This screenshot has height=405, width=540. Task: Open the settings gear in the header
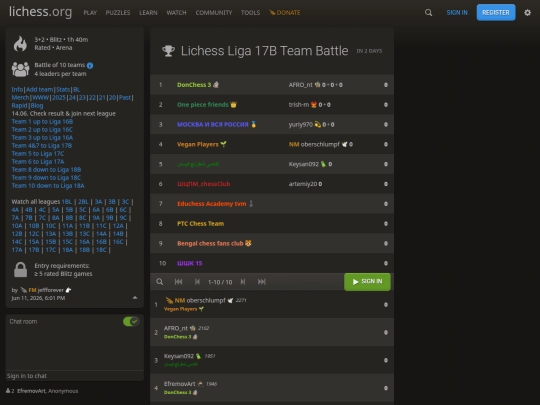(x=527, y=13)
